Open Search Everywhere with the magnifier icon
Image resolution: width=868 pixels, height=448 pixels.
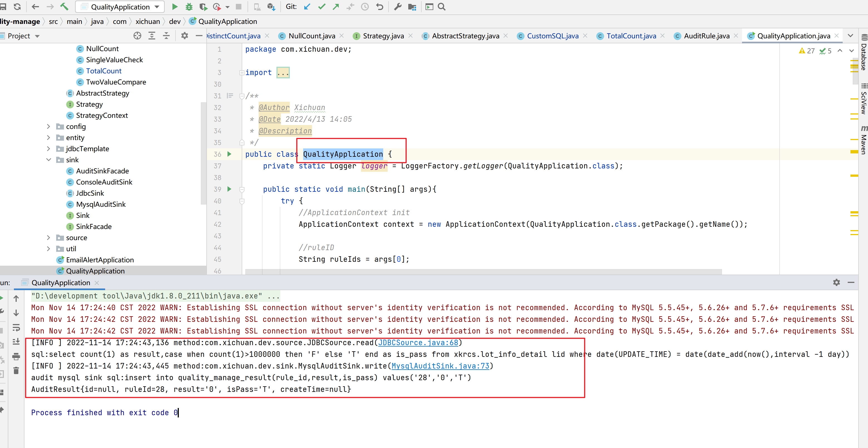pyautogui.click(x=442, y=7)
